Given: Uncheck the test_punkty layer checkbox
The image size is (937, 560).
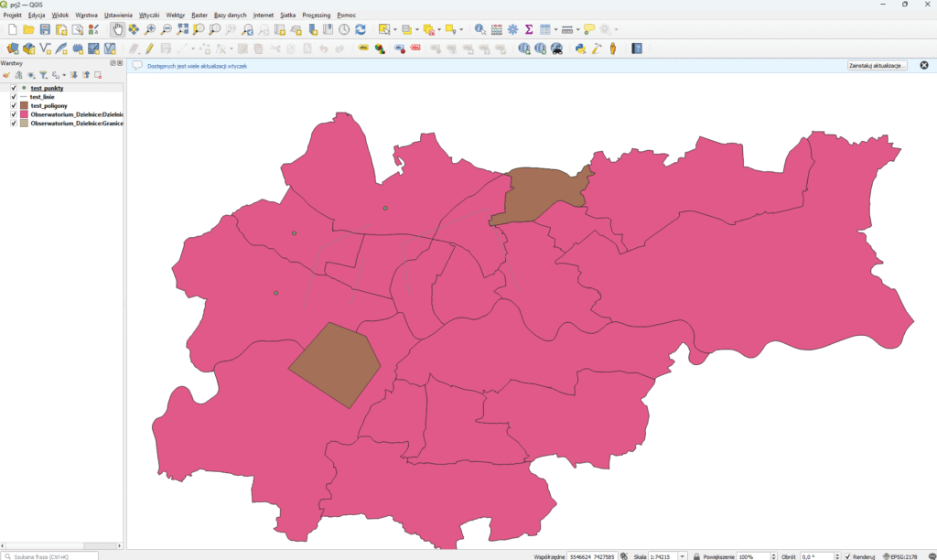Looking at the screenshot, I should point(13,89).
